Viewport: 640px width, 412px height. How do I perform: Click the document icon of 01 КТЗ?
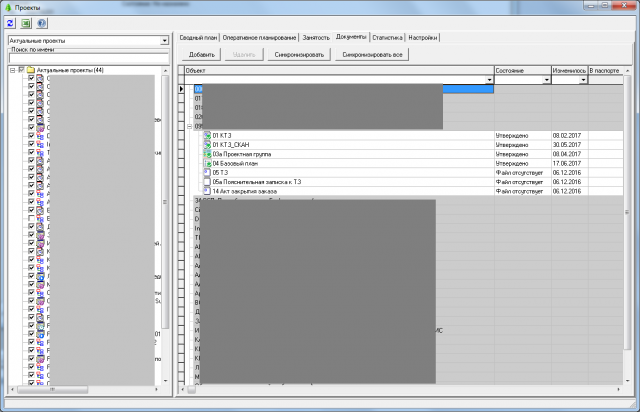click(x=207, y=135)
